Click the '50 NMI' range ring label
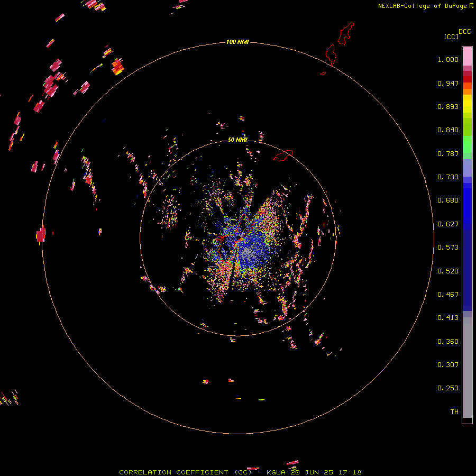The width and height of the screenshot is (476, 476). [237, 140]
